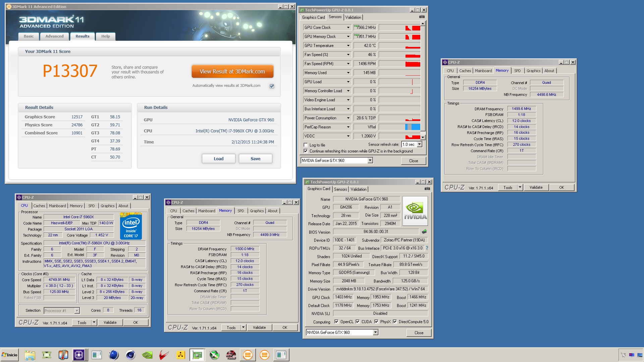Click the red swoosh taskbar icon
The height and width of the screenshot is (362, 644).
pyautogui.click(x=164, y=355)
